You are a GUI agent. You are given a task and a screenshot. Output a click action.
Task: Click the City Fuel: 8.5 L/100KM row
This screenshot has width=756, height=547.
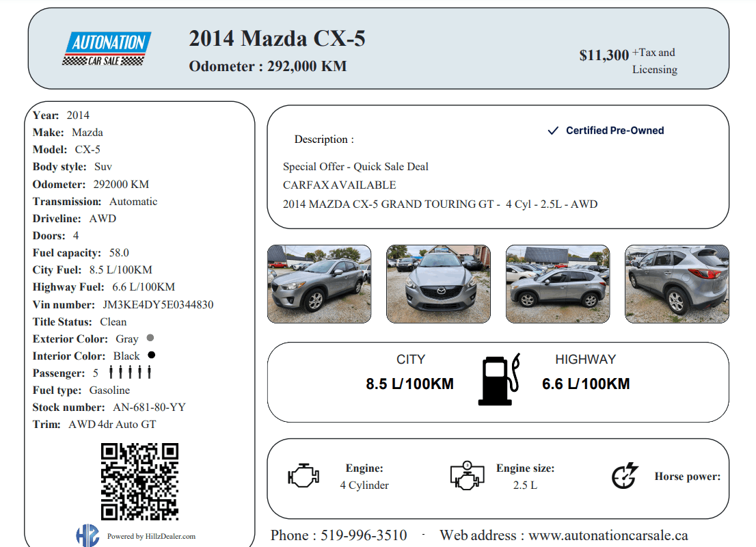coord(92,270)
